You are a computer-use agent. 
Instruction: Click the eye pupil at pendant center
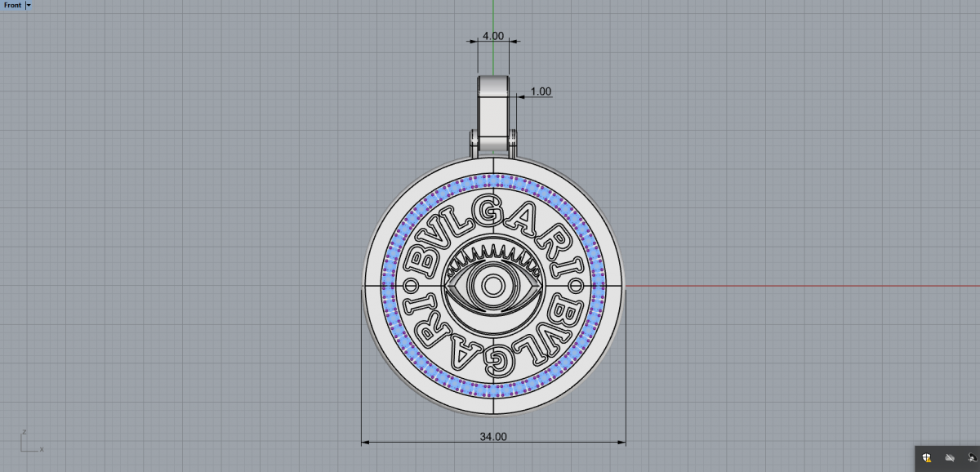click(x=493, y=286)
